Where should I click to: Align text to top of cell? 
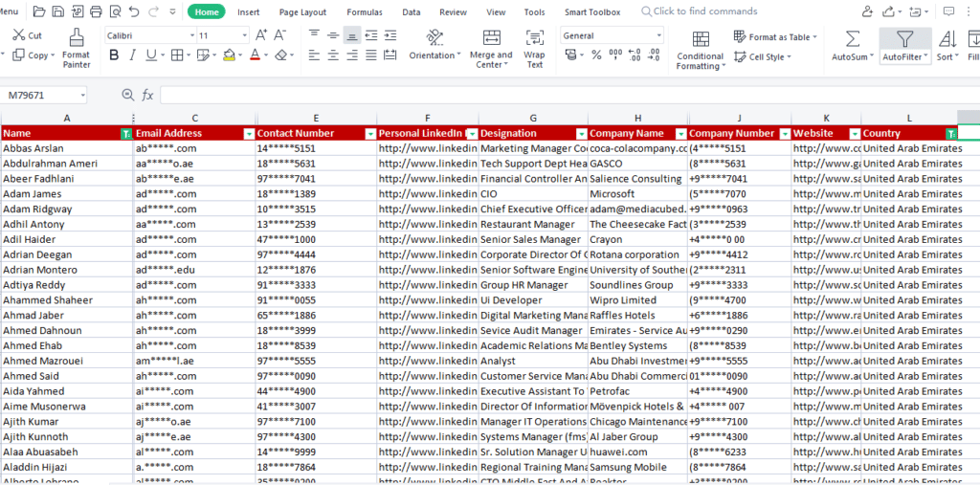point(314,35)
